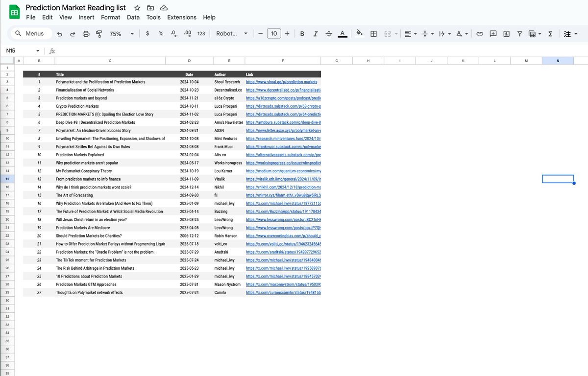
Task: Toggle bold formatting
Action: click(x=302, y=34)
